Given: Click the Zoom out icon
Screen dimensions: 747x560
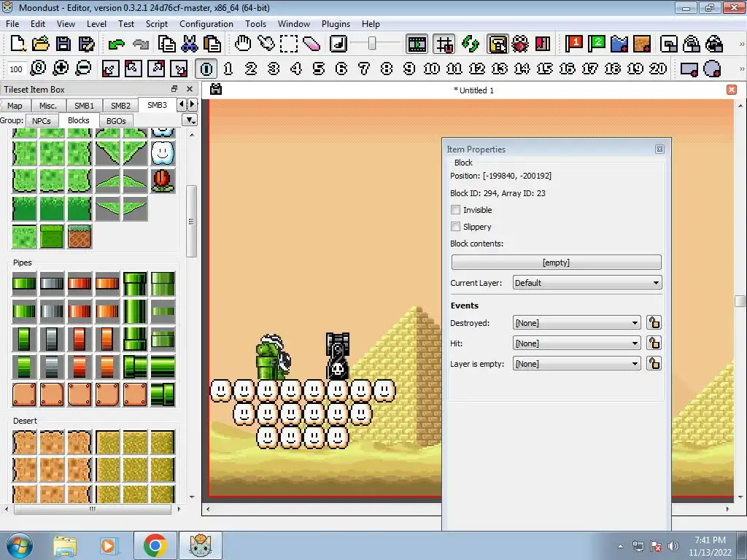Looking at the screenshot, I should 83,69.
